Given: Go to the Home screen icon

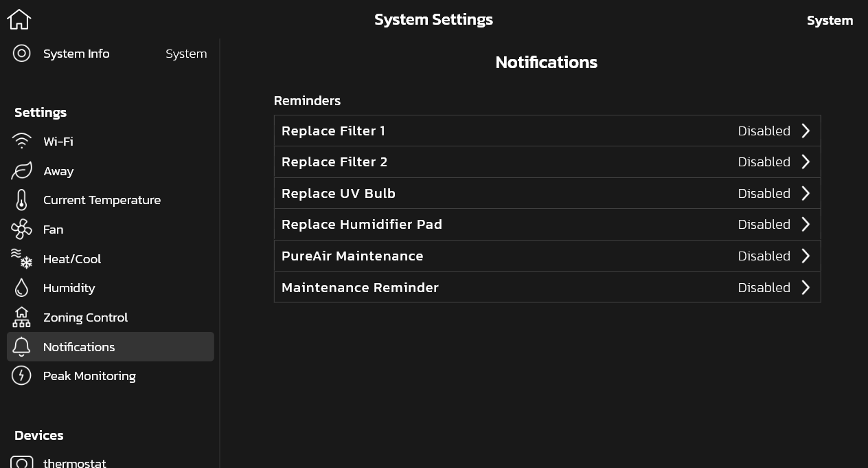Looking at the screenshot, I should 19,19.
